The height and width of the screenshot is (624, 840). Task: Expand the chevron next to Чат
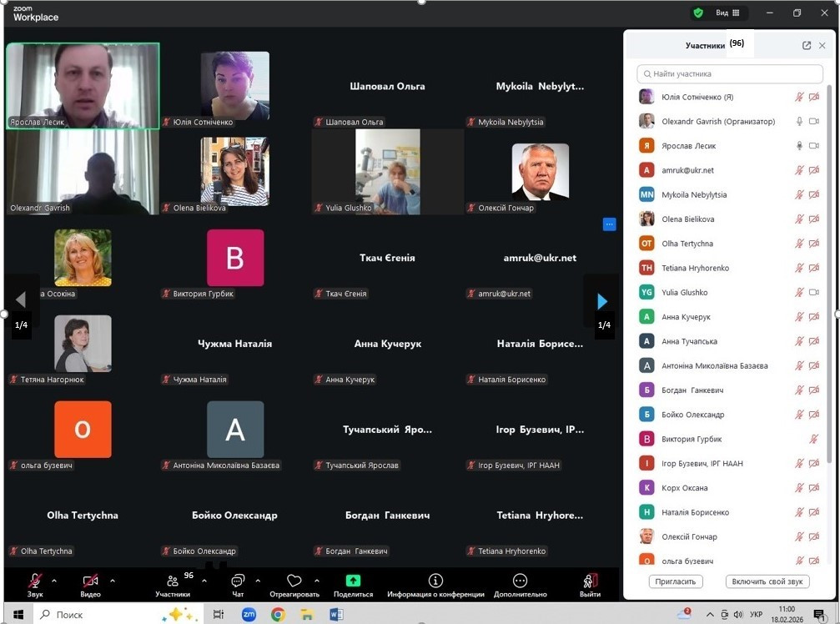point(258,581)
